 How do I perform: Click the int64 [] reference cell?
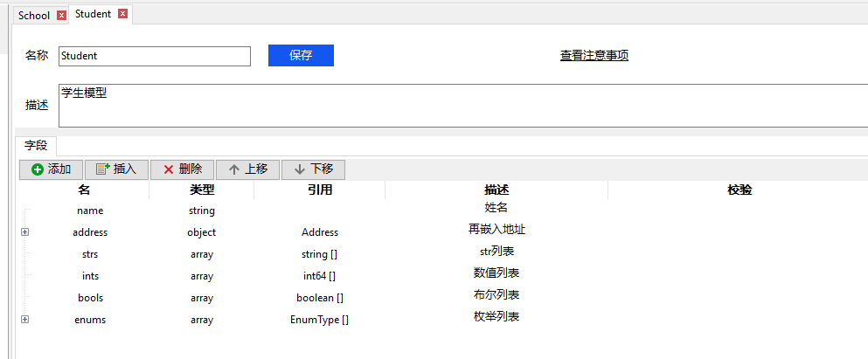320,276
